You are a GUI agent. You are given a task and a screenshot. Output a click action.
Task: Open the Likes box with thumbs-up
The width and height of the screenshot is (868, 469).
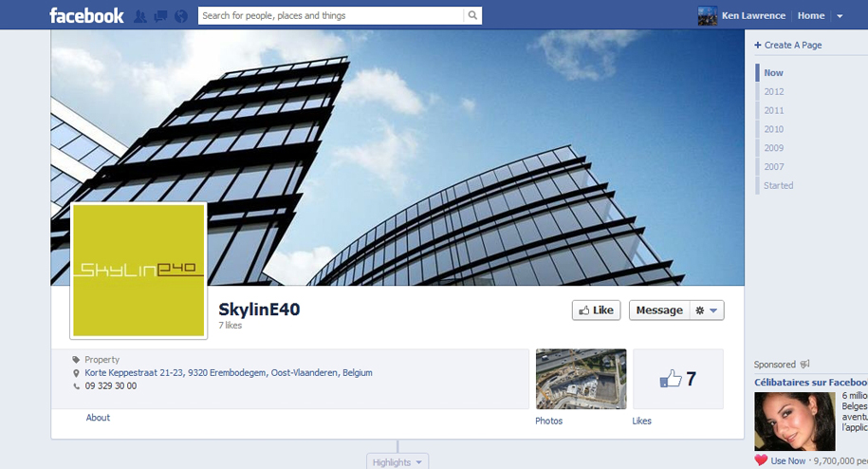(678, 379)
